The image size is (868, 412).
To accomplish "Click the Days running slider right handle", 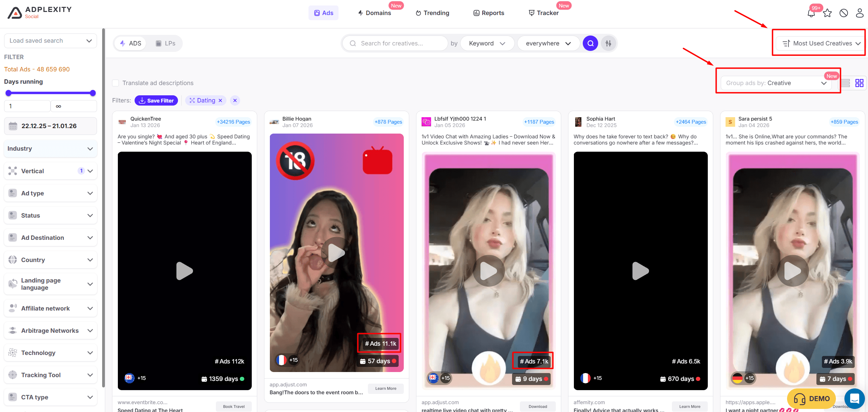I will click(93, 93).
